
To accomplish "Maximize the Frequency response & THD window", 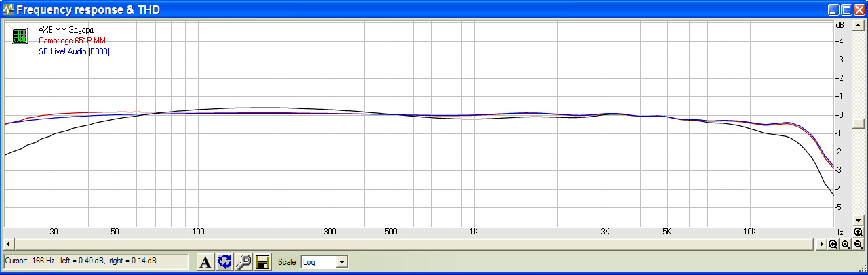I will [x=846, y=10].
